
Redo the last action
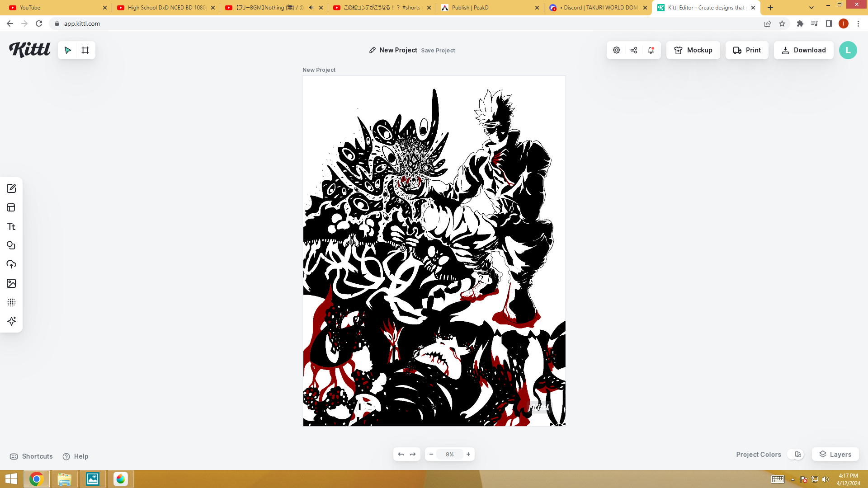[x=413, y=454]
